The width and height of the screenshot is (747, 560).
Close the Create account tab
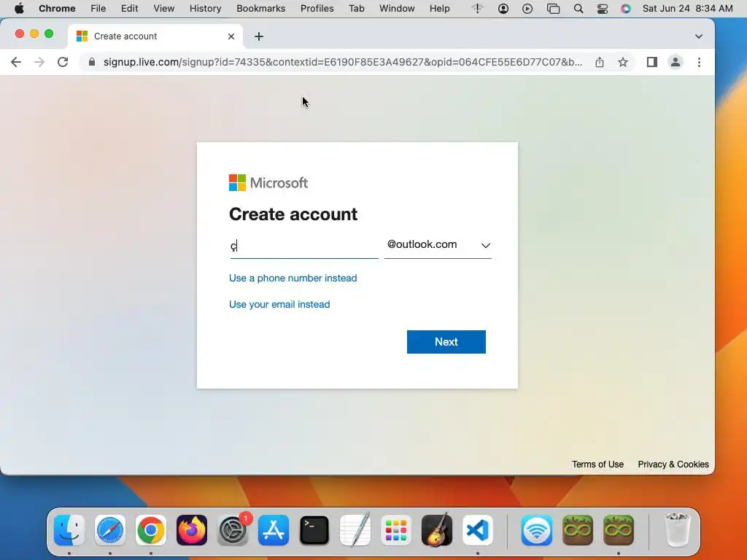(231, 36)
